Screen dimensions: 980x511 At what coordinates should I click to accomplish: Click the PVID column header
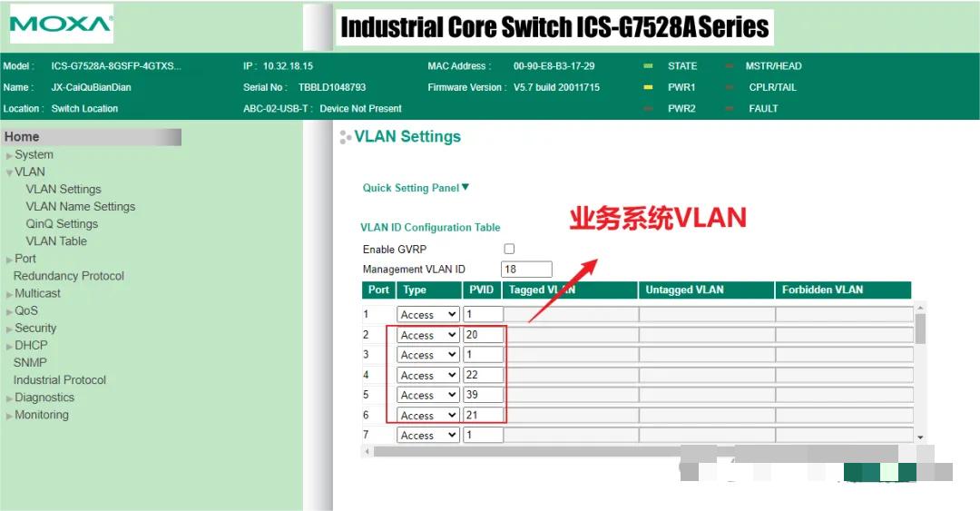click(482, 290)
